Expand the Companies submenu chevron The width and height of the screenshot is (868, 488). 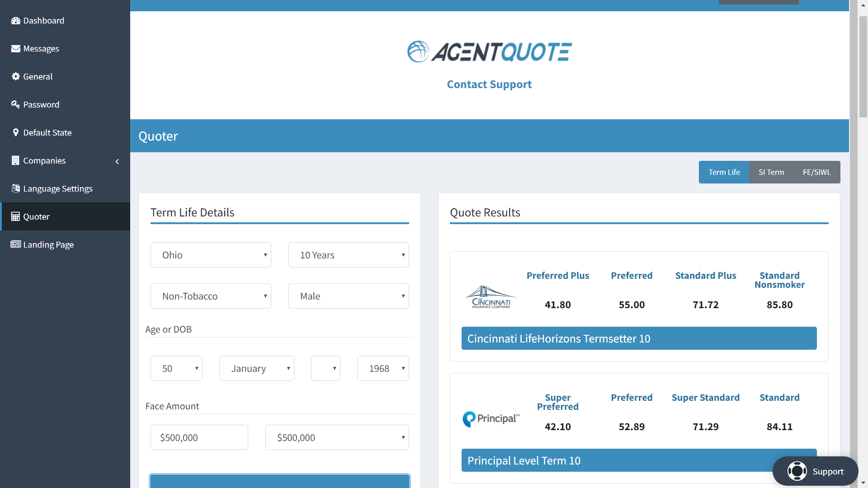118,161
